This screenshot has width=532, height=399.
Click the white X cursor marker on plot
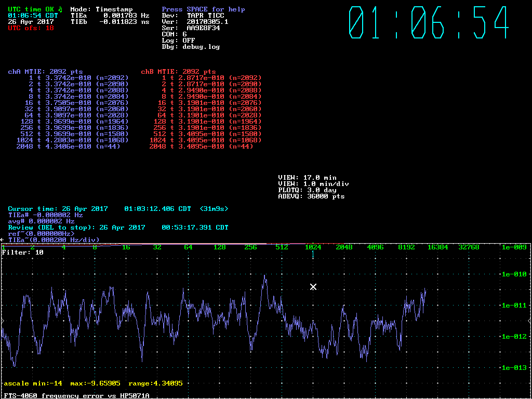pyautogui.click(x=313, y=287)
